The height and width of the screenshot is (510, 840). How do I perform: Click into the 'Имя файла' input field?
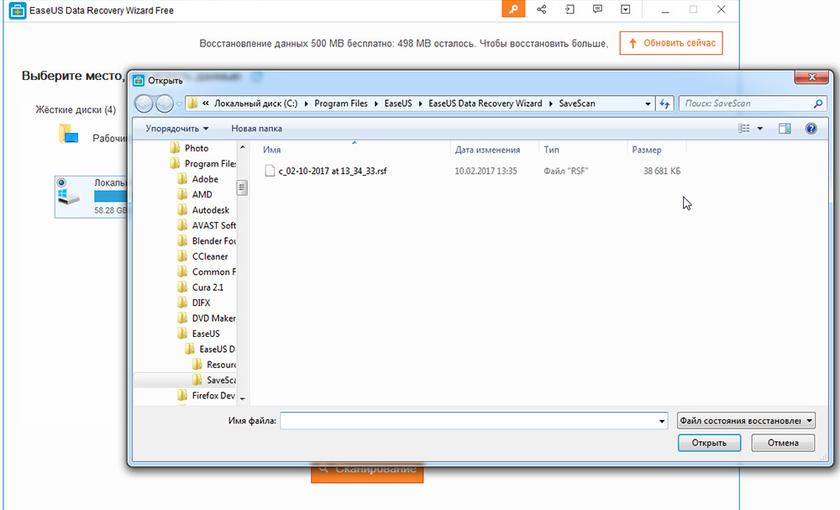(x=468, y=421)
